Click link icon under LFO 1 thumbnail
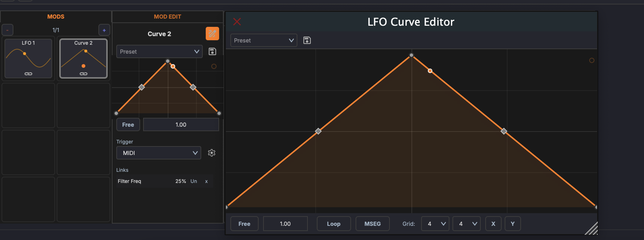Viewport: 644px width, 240px height. (x=28, y=74)
